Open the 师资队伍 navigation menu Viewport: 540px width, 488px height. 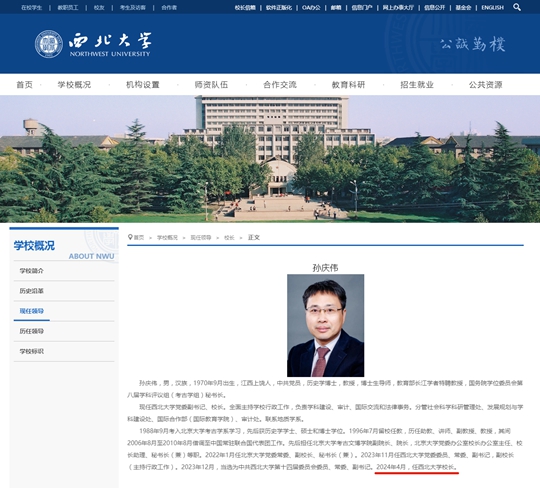pos(211,85)
